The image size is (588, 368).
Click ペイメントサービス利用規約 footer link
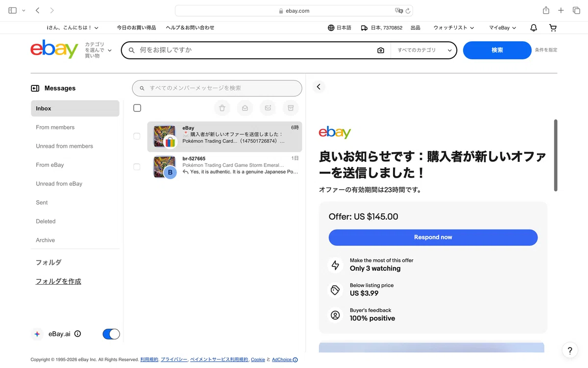pyautogui.click(x=219, y=360)
